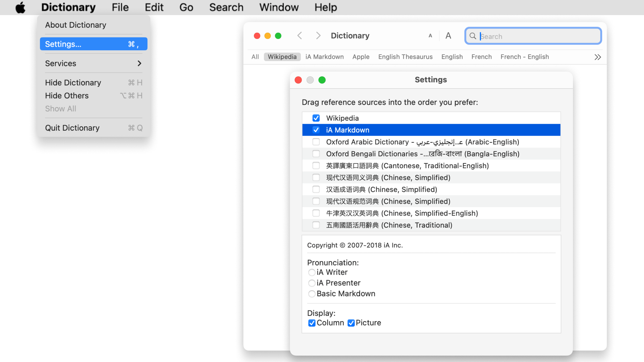Open the Apple menu
644x362 pixels.
[x=20, y=7]
